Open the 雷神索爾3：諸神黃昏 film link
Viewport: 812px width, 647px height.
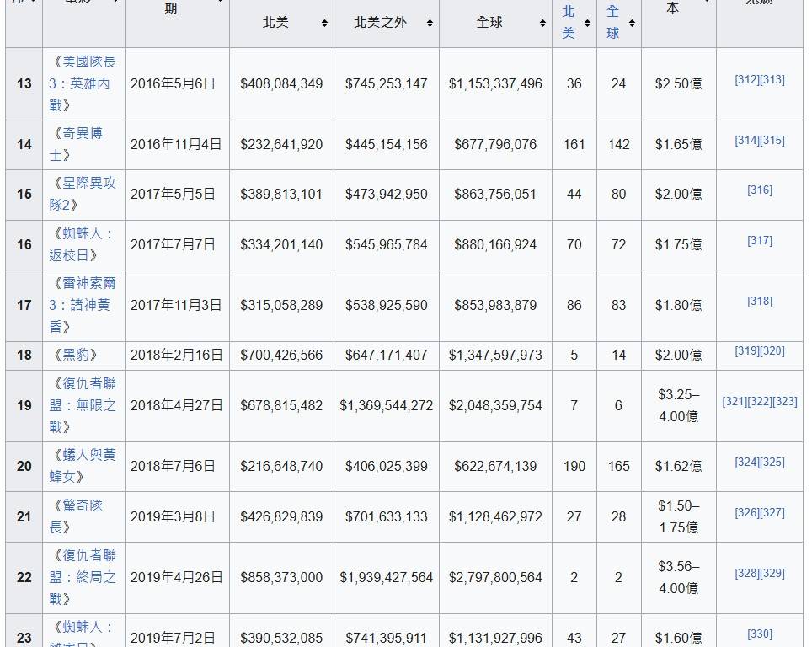(83, 305)
